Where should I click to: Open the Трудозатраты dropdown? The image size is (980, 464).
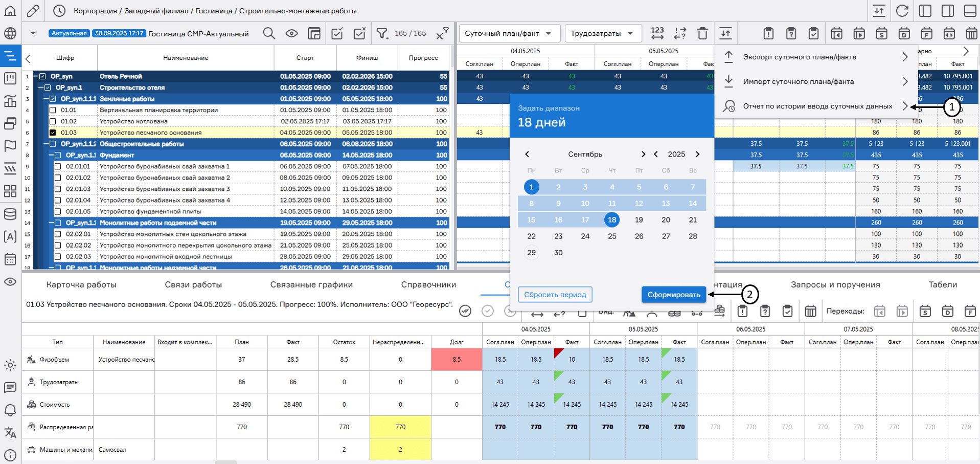(x=603, y=34)
